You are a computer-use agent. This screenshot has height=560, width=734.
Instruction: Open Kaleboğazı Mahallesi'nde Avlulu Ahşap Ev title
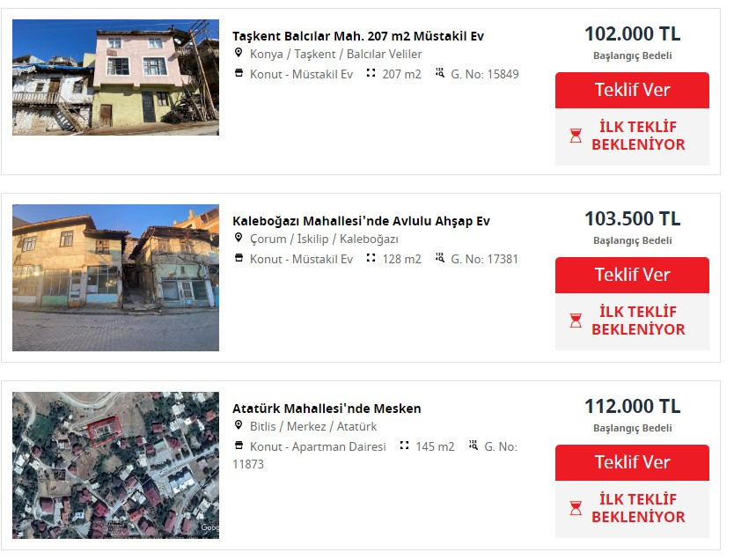(361, 221)
